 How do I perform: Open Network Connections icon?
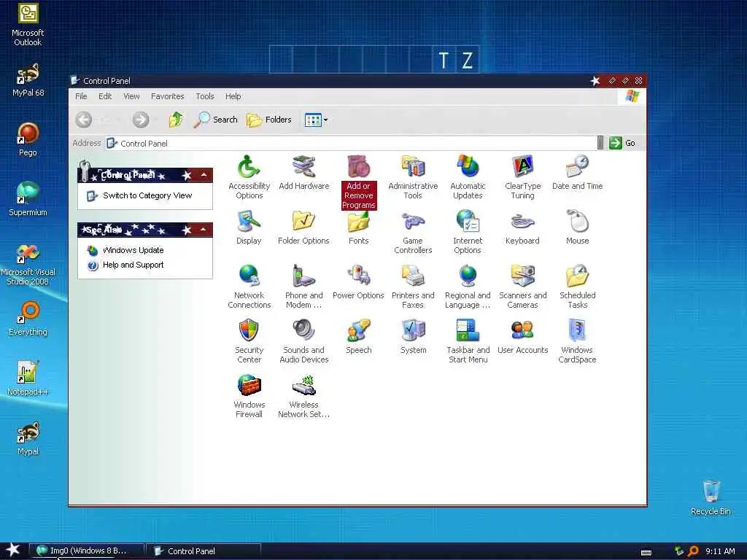249,286
